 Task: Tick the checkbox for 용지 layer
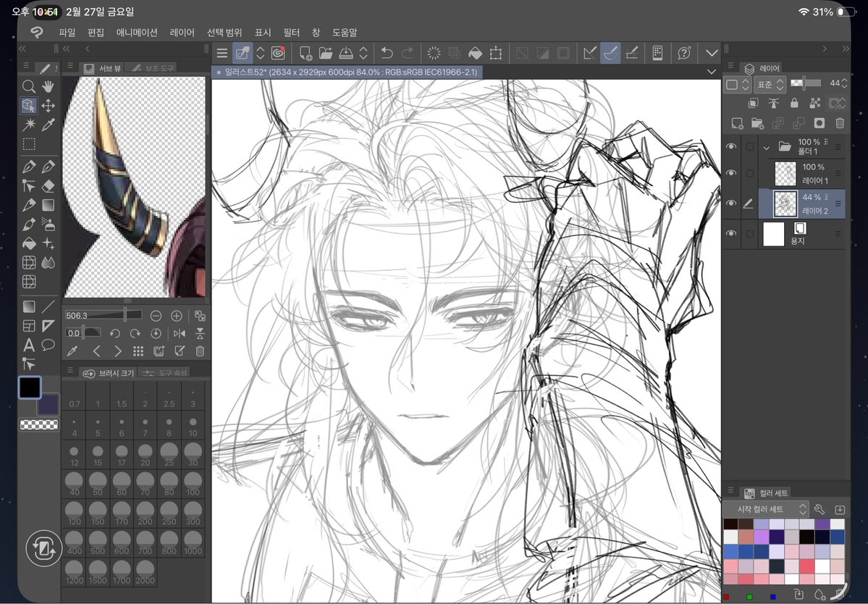[x=750, y=234]
